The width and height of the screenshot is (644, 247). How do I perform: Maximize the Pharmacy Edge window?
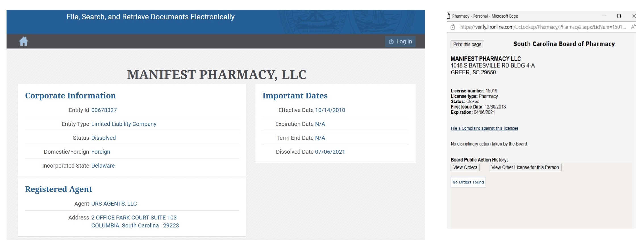pos(619,16)
